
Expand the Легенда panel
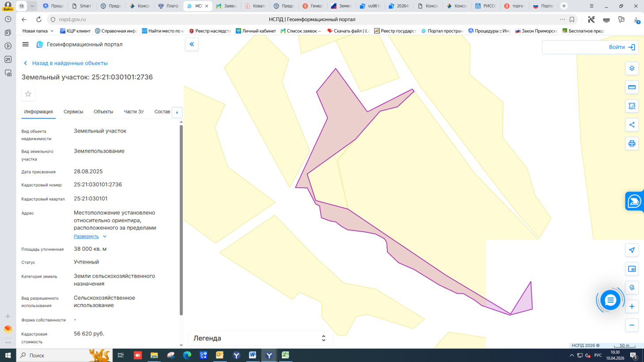coord(323,338)
